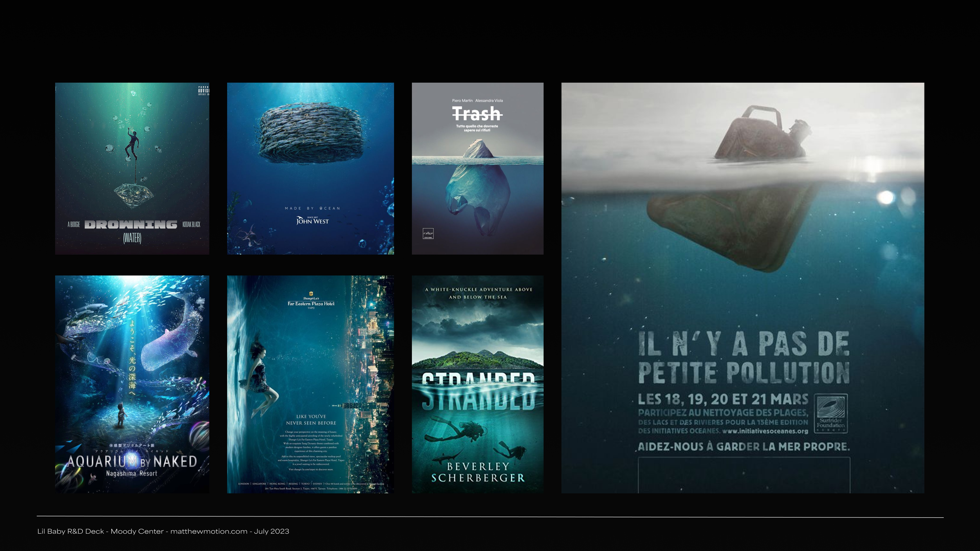Click the MADE BY OCEAN tagline
Screen dimensions: 980x551
(x=312, y=208)
